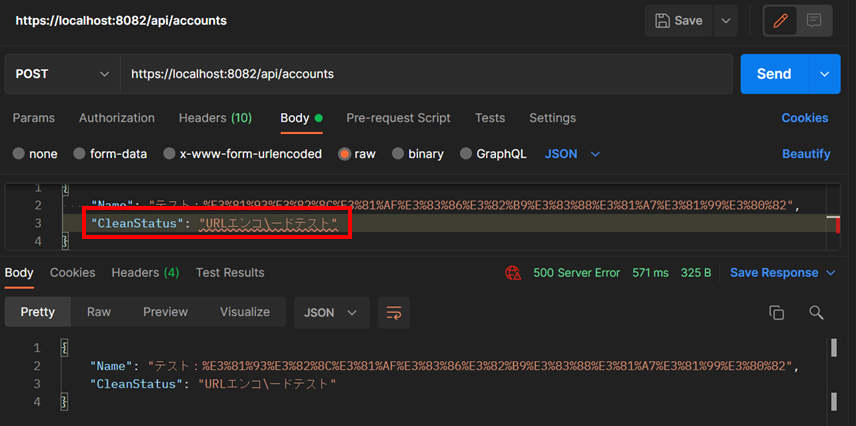Click the red globe network icon
Image resolution: width=856 pixels, height=426 pixels.
(514, 272)
